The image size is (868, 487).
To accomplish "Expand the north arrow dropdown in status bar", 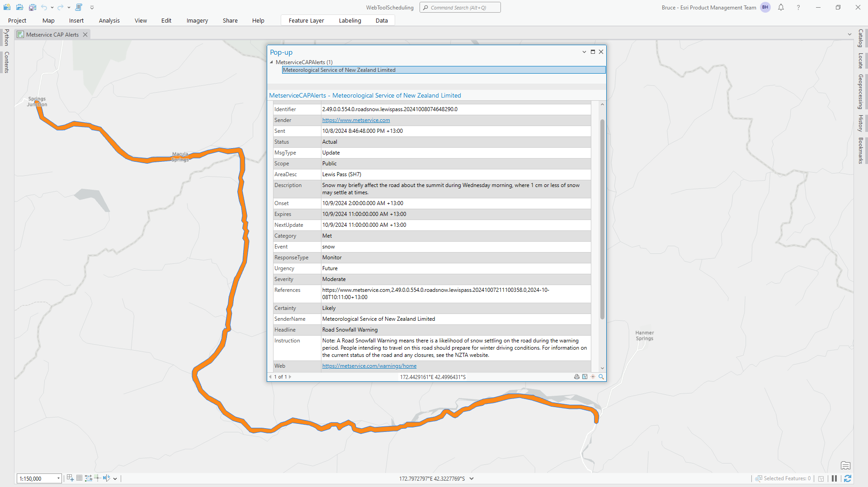I will (115, 478).
